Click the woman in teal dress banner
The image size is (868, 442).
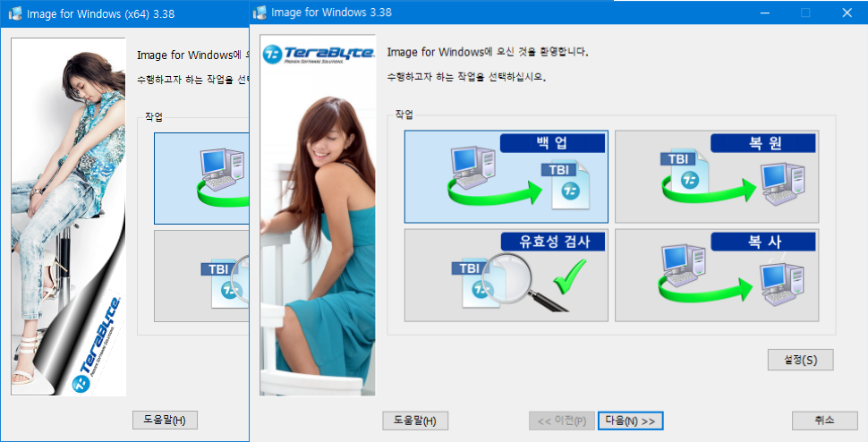click(x=318, y=216)
